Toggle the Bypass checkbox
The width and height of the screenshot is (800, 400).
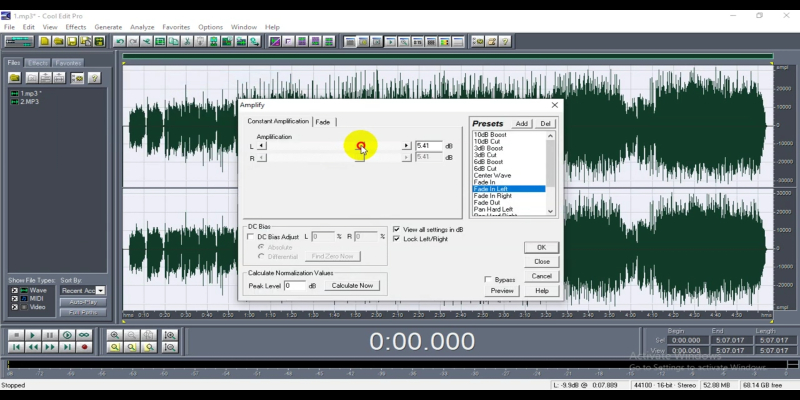(x=488, y=279)
